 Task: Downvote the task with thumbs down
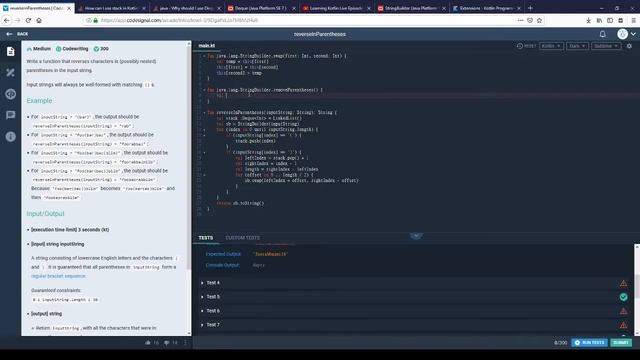tap(167, 342)
